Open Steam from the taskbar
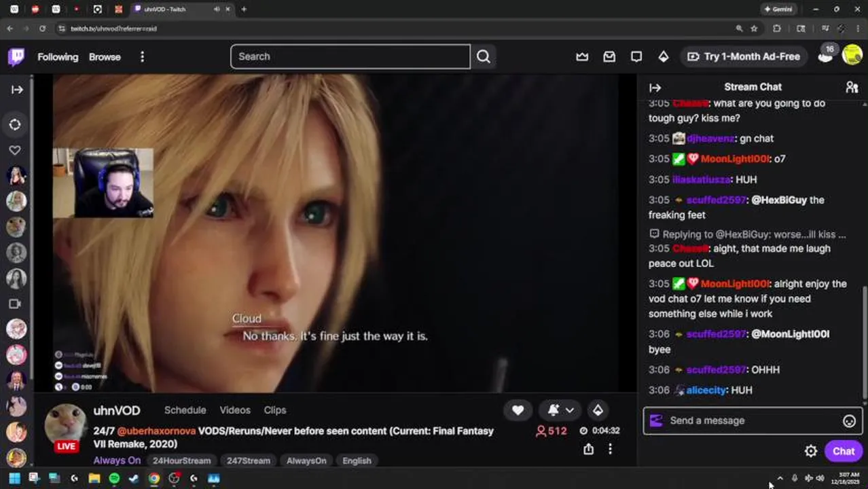Screen dimensions: 868x489 [134, 478]
